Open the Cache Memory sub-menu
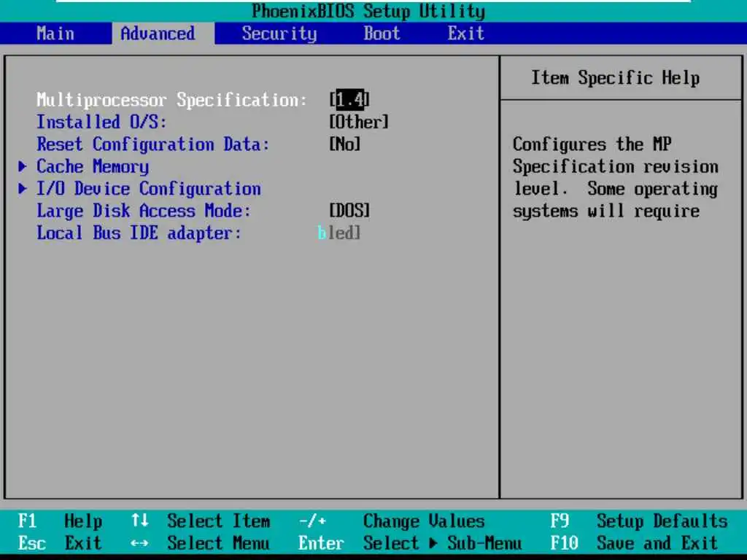Image resolution: width=747 pixels, height=560 pixels. tap(93, 167)
